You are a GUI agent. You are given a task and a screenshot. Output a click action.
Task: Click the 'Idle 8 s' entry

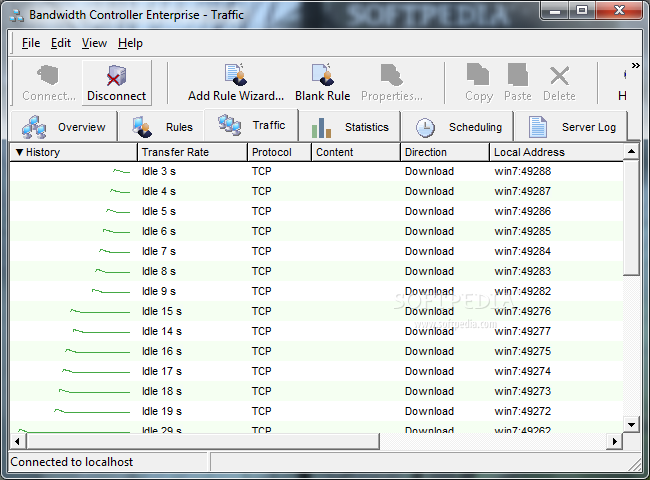tap(159, 271)
